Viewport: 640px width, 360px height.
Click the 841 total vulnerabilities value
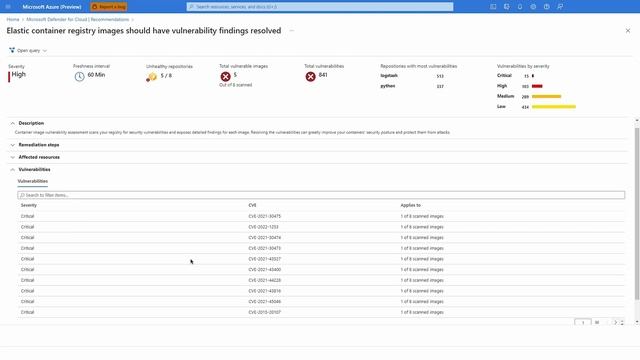323,75
